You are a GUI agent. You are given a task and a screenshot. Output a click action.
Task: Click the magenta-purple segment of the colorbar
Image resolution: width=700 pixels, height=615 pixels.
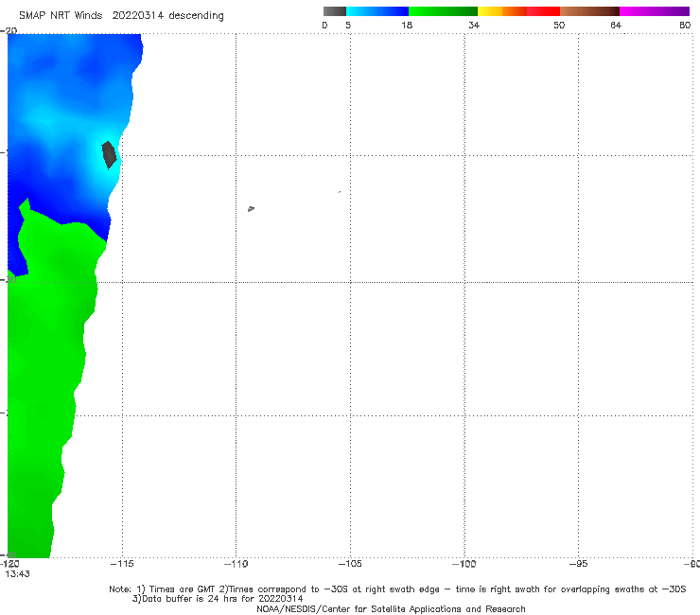[655, 11]
